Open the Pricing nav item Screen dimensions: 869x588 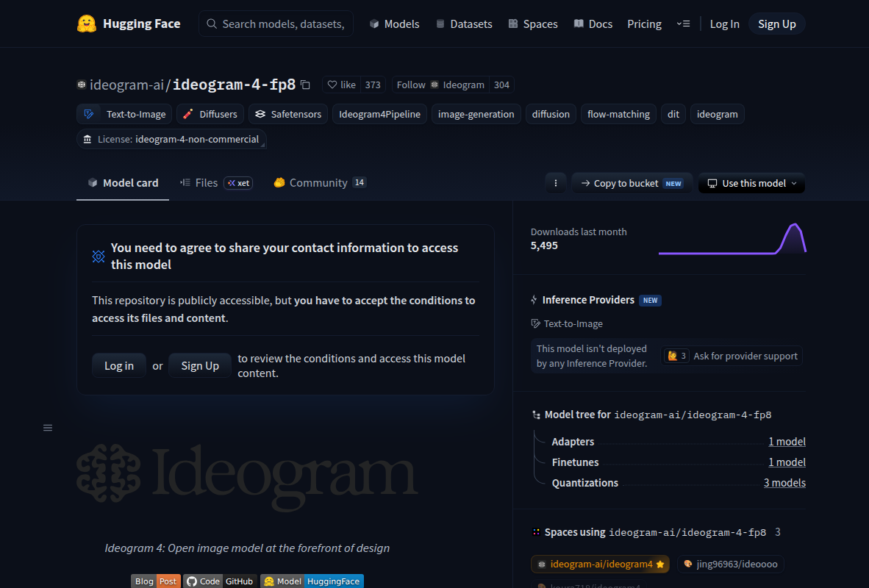(x=645, y=24)
